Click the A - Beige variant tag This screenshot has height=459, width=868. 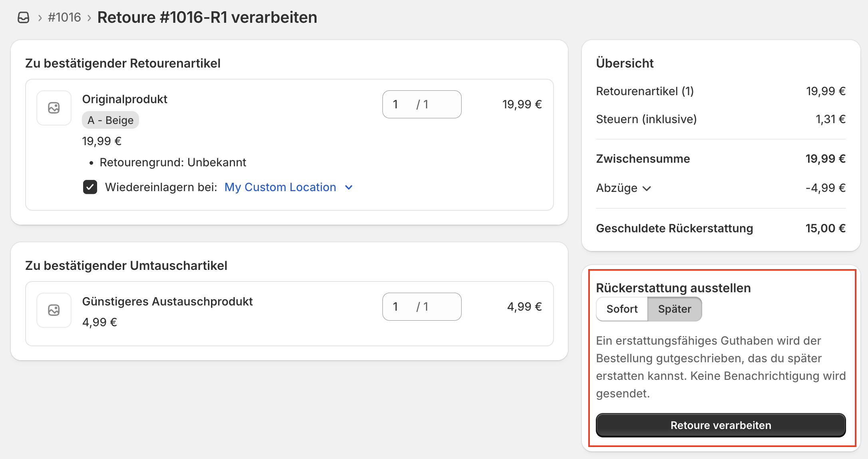tap(110, 120)
